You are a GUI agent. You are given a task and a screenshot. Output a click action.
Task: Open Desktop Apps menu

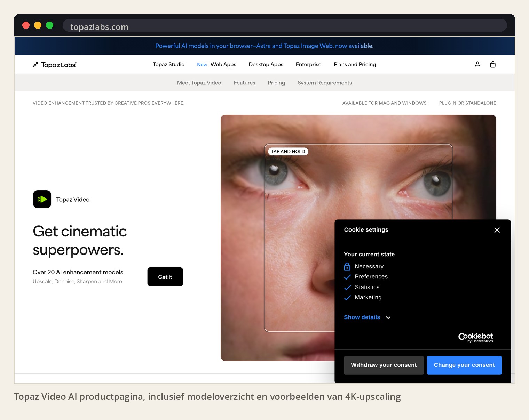click(266, 64)
